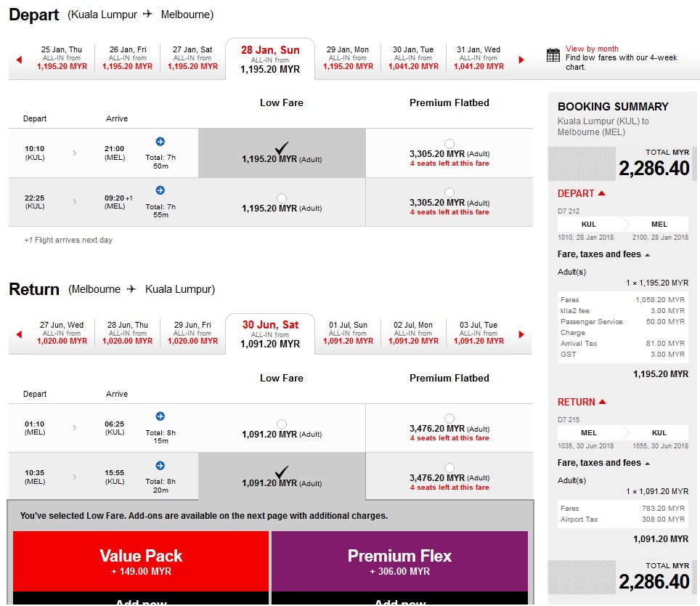Viewport: 700px width, 606px height.
Task: Click blue flight info icon for 01:10 return flight
Action: [x=160, y=416]
